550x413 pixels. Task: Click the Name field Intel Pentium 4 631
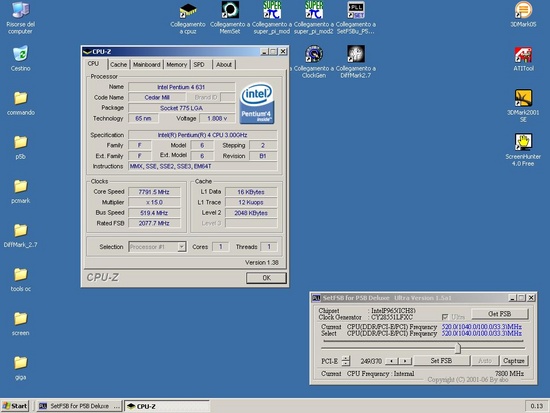pos(181,87)
